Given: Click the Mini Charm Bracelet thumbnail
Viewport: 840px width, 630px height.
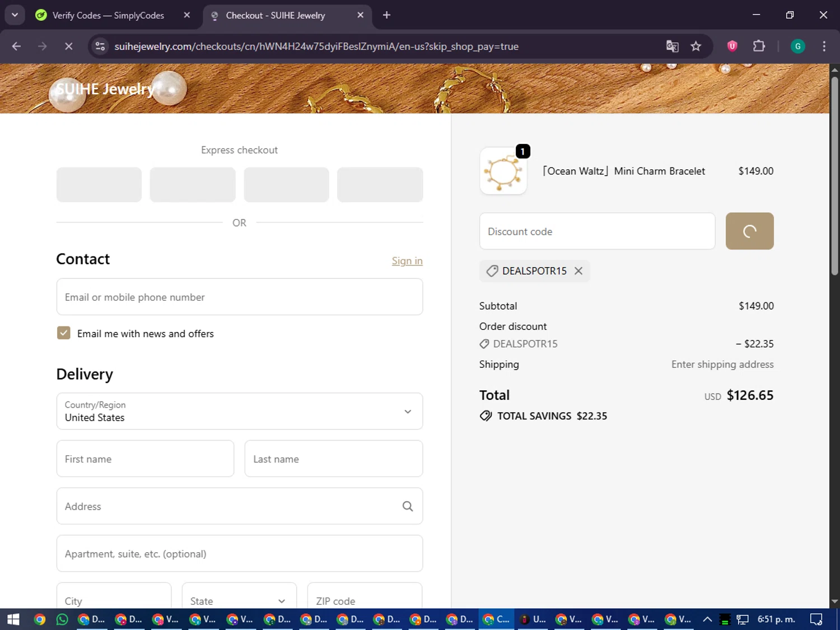Looking at the screenshot, I should (x=503, y=171).
